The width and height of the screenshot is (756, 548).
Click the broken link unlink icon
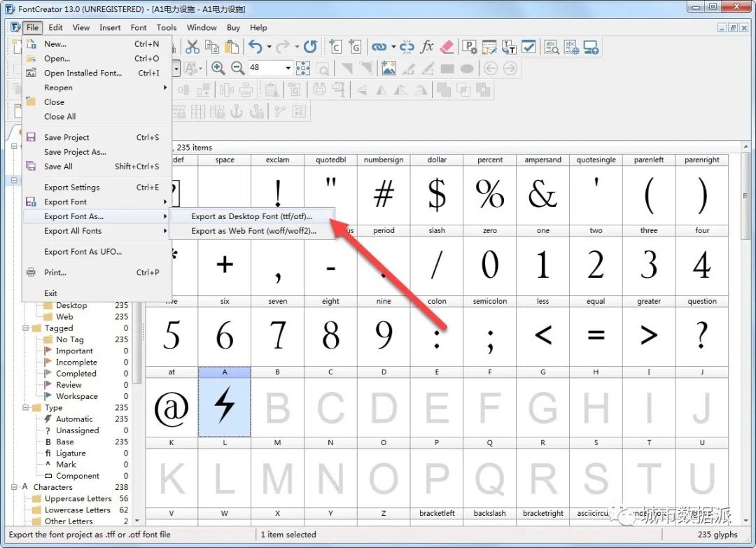407,47
